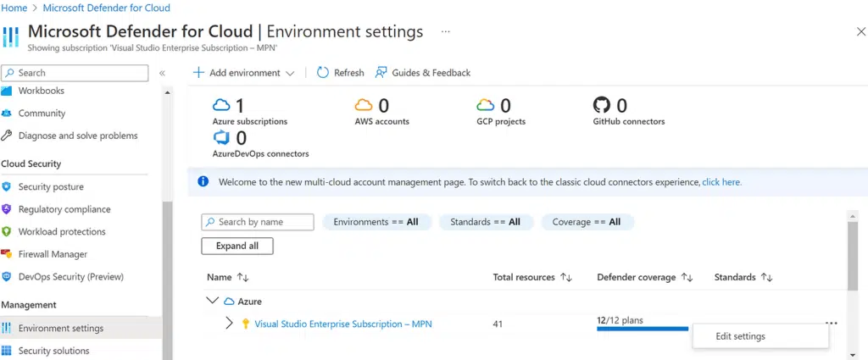Open the Environments == All filter
This screenshot has width=868, height=360.
pos(376,222)
